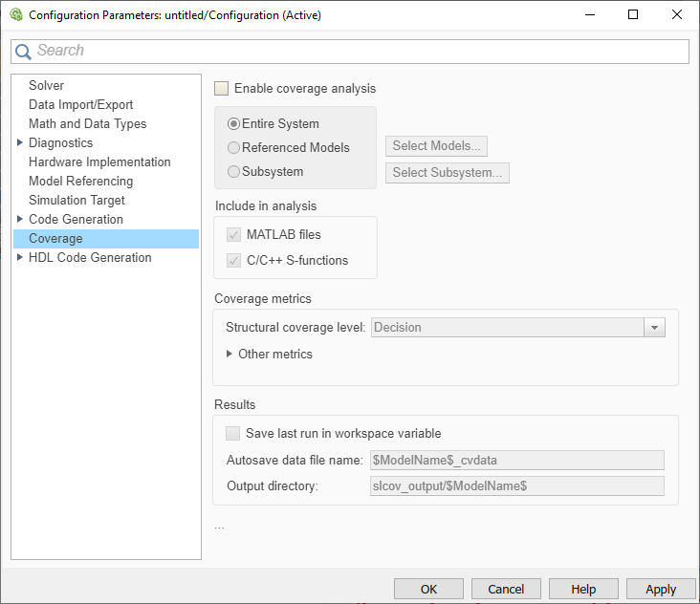Viewport: 700px width, 604px height.
Task: Maximize the Configuration Parameters window
Action: click(633, 15)
